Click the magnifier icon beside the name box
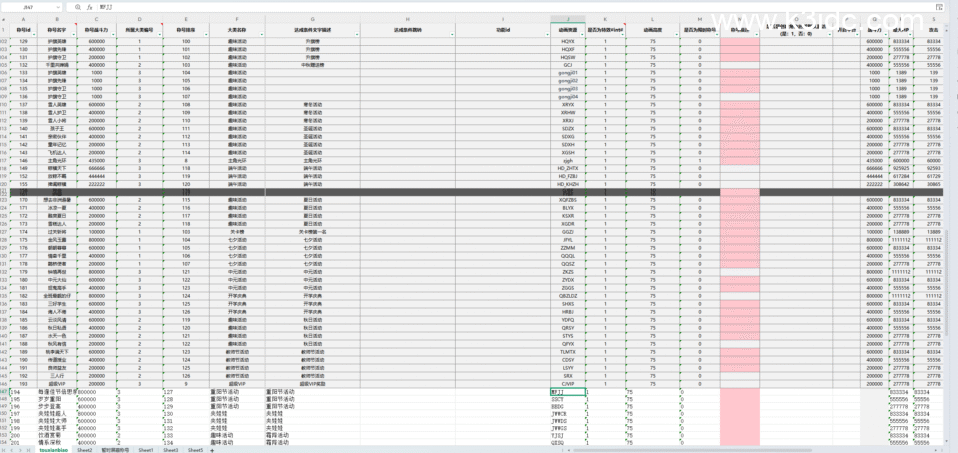 (78, 7)
